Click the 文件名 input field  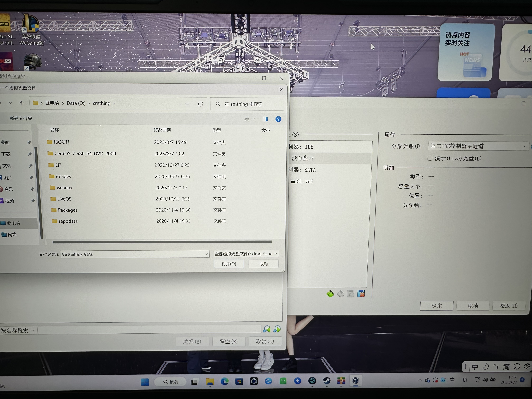[132, 254]
